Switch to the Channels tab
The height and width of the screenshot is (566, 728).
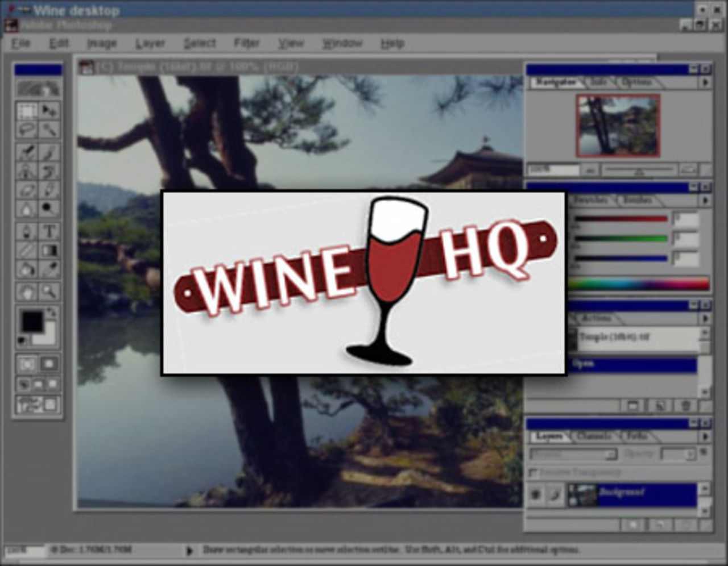(x=595, y=436)
